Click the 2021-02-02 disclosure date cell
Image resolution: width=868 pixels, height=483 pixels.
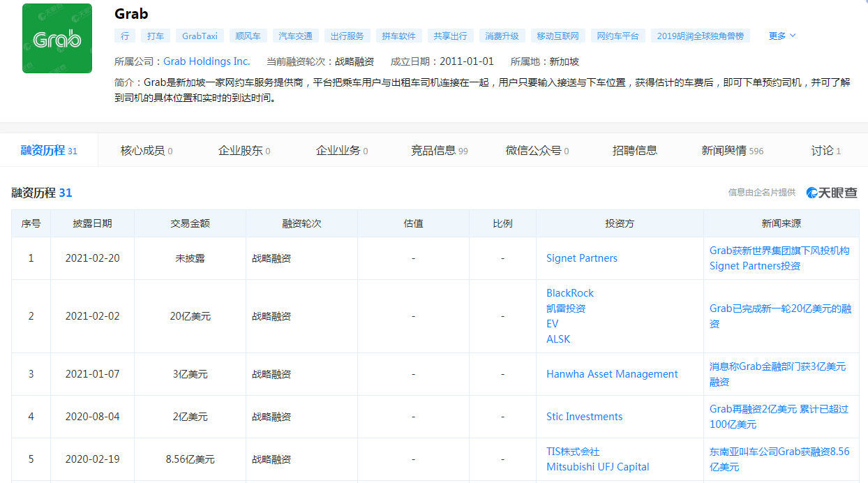[x=93, y=316]
